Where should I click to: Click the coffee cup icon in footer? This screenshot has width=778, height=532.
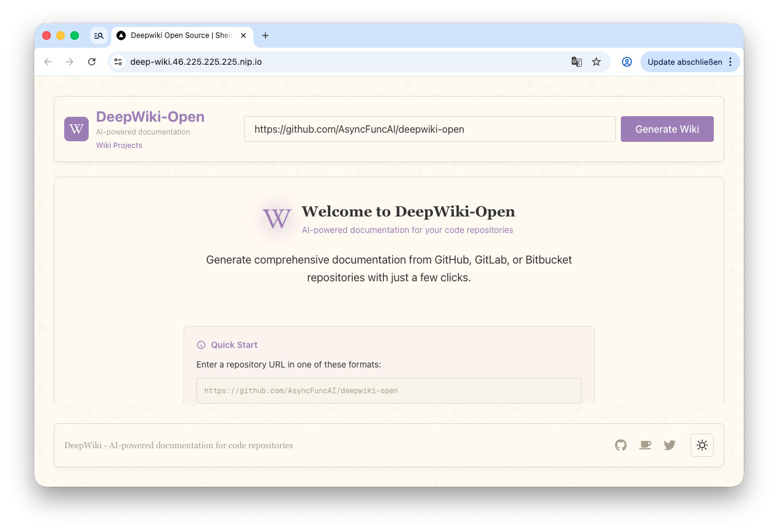pyautogui.click(x=645, y=445)
